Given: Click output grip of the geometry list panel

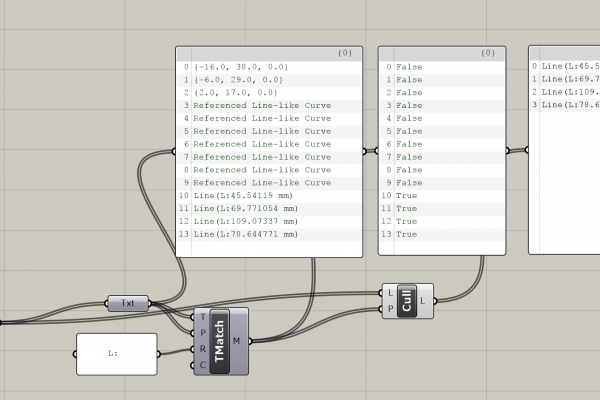Looking at the screenshot, I should [x=364, y=152].
